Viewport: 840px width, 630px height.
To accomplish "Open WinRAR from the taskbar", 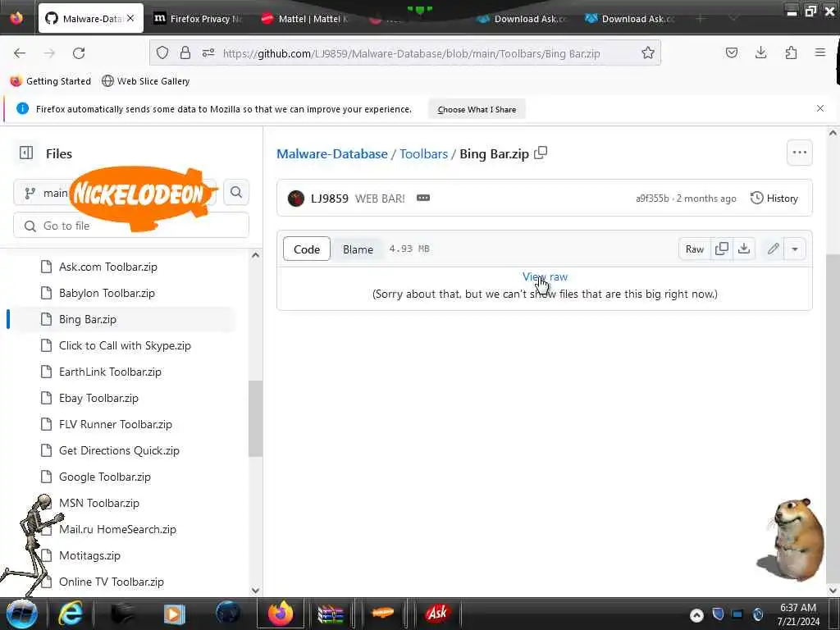I will [x=330, y=614].
